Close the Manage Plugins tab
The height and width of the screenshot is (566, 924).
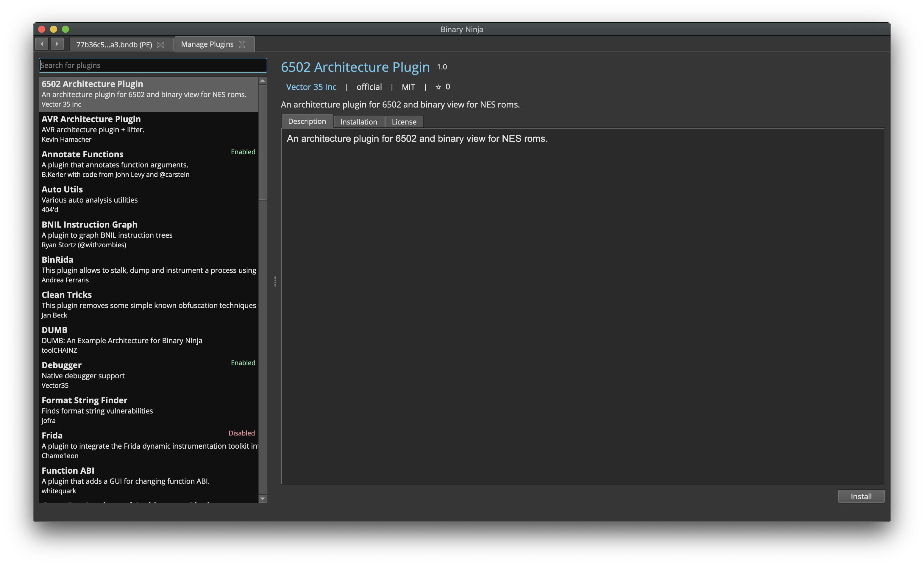[242, 44]
